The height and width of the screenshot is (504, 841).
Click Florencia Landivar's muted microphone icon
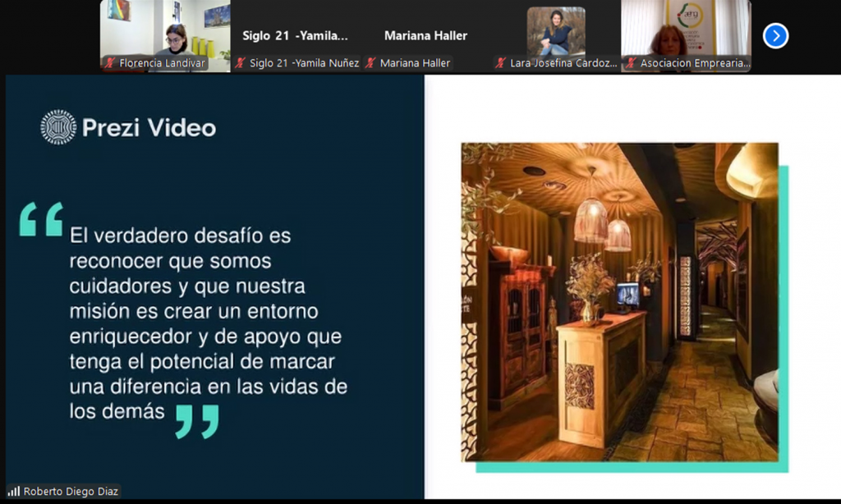(110, 62)
